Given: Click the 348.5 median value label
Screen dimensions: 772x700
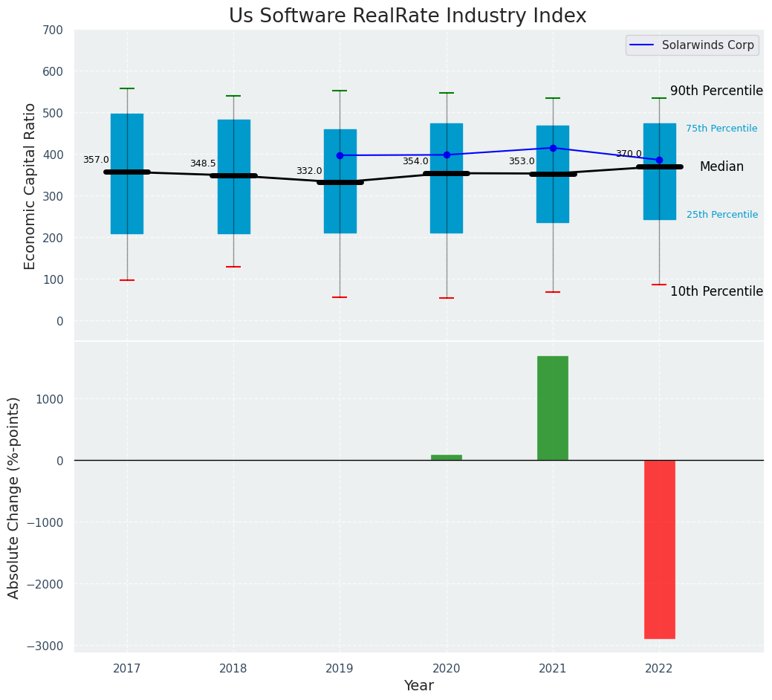Looking at the screenshot, I should [203, 163].
